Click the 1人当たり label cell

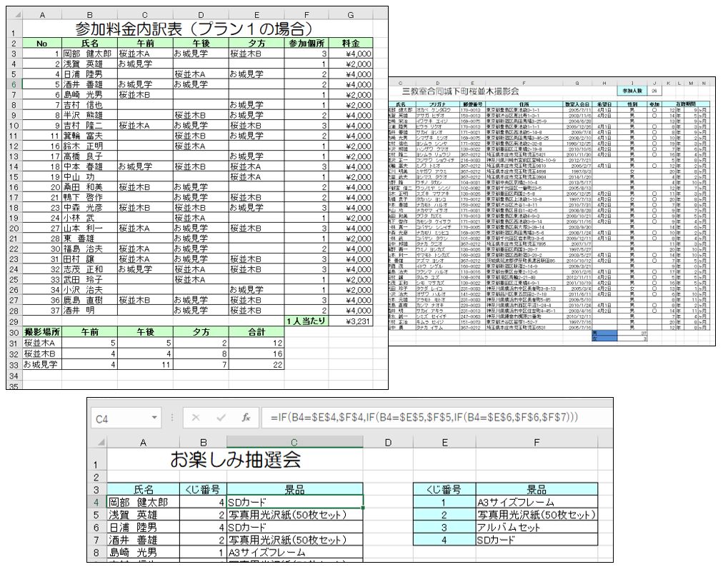pyautogui.click(x=306, y=321)
